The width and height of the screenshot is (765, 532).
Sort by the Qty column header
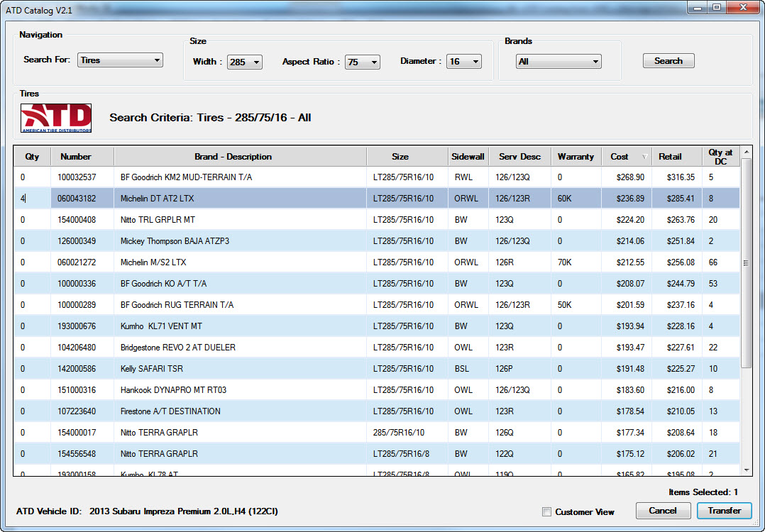pos(32,157)
